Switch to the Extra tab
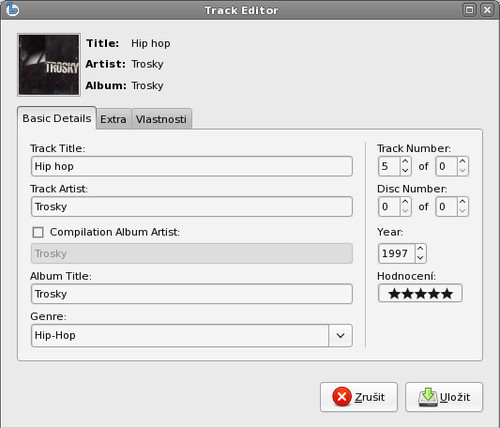The height and width of the screenshot is (428, 500). 113,119
